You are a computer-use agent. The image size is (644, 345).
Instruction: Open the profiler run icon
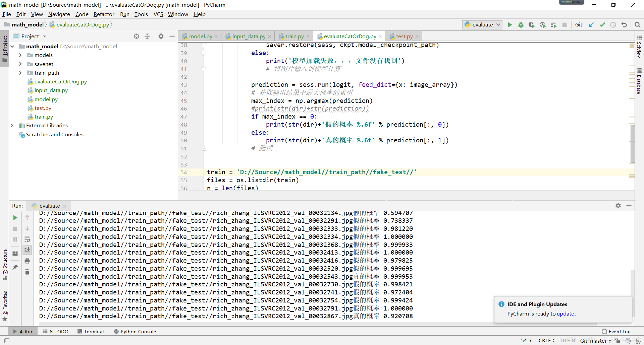pos(543,25)
